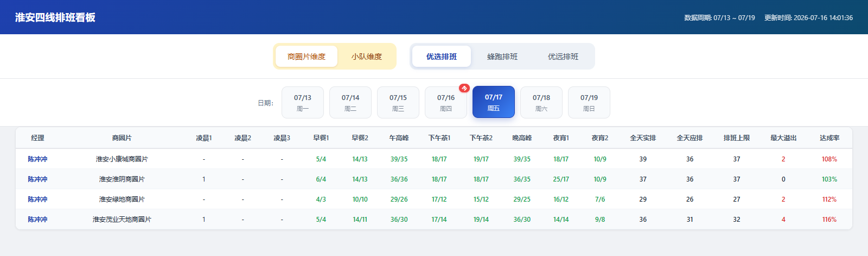Select the 蜂跑排班 tab
The width and height of the screenshot is (868, 256).
pos(502,57)
